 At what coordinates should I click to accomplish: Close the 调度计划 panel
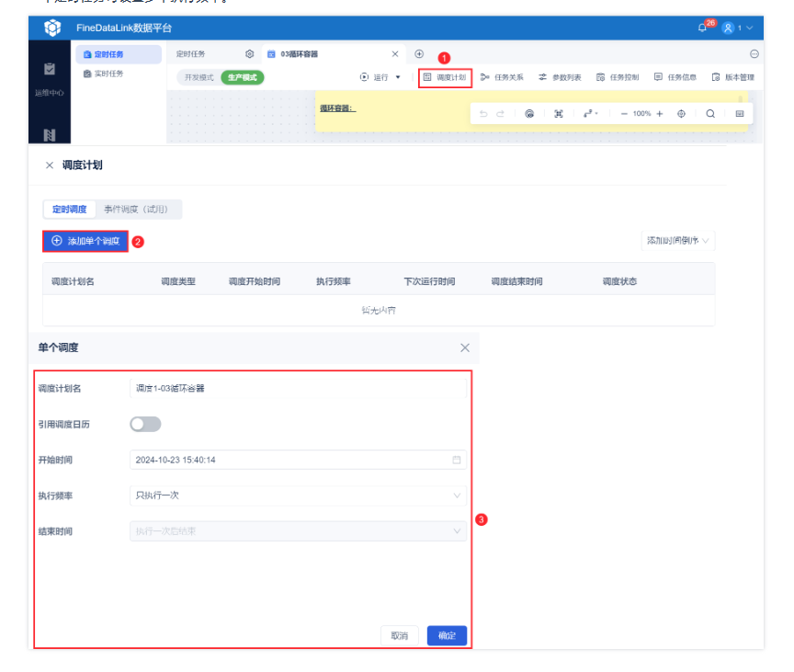point(49,165)
